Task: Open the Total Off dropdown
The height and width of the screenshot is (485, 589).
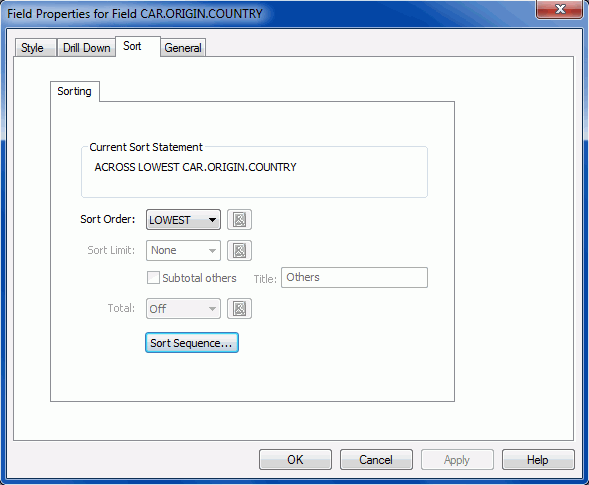Action: (x=183, y=308)
